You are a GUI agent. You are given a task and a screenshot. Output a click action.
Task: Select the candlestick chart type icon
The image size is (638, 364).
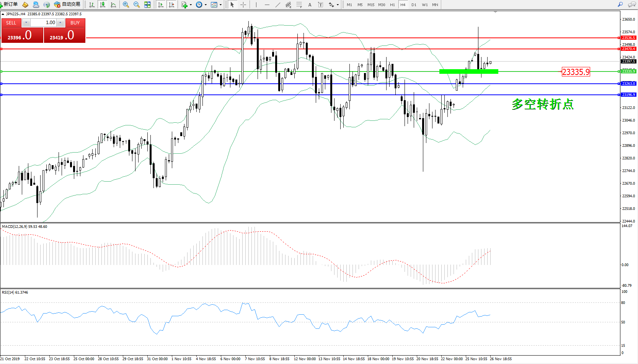click(103, 5)
